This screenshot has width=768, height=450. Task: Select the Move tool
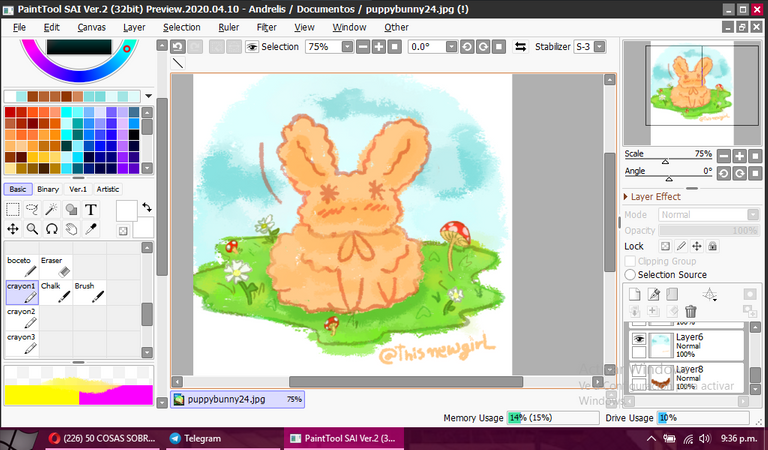tap(13, 229)
